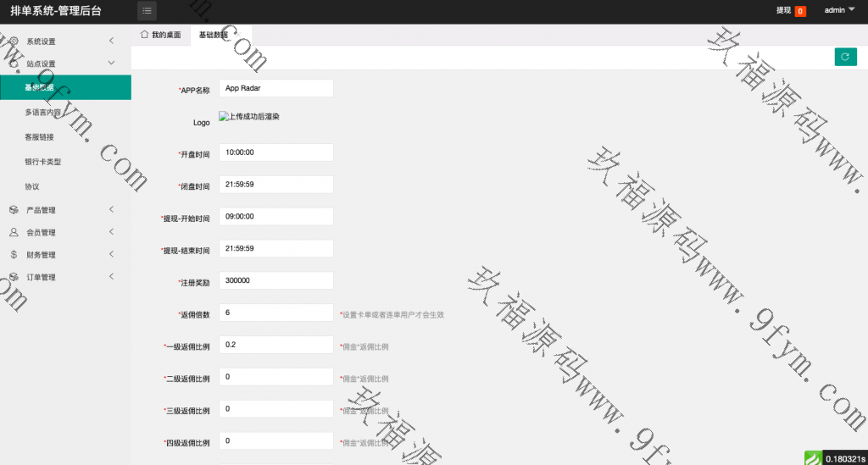Screen dimensions: 868x465
Task: Switch to the 我的桌面 tab
Action: 160,35
